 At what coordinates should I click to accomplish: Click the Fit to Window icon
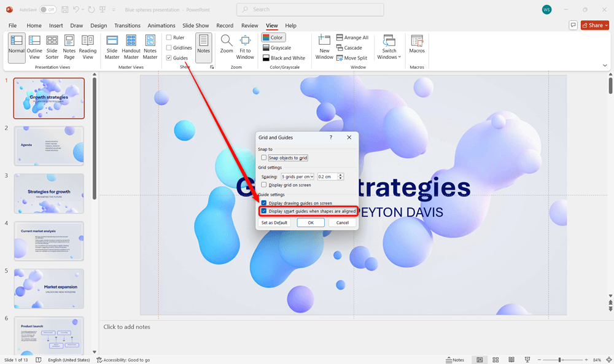pos(245,45)
